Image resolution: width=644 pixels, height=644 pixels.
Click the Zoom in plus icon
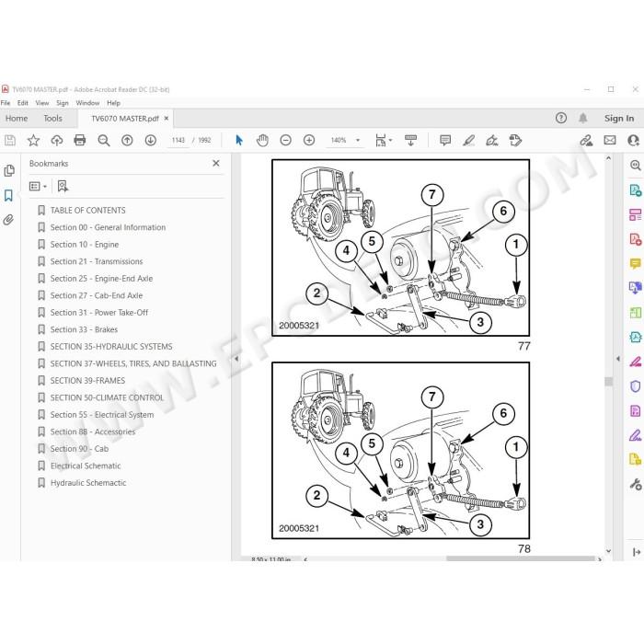(x=309, y=140)
